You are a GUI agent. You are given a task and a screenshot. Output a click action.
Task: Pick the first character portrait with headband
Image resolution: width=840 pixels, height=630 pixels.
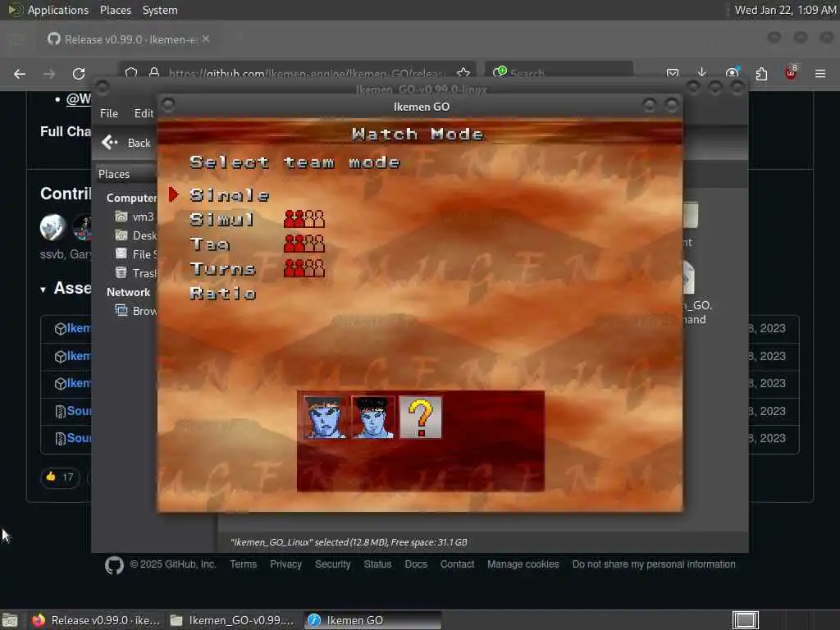point(325,418)
